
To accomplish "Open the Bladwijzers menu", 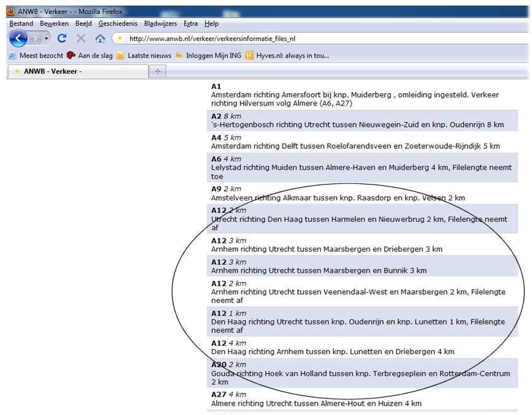I will (160, 23).
